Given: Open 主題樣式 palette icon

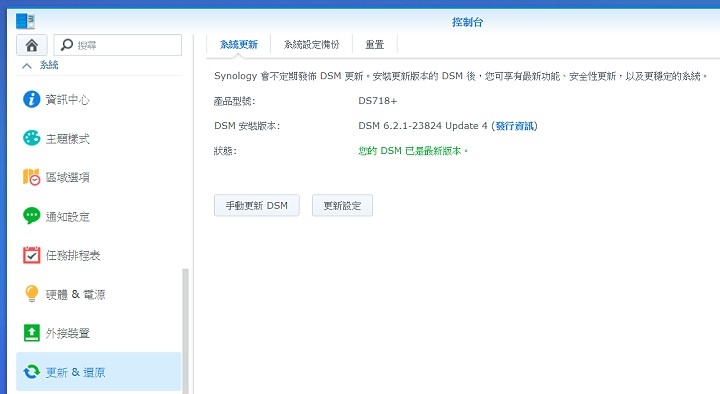Looking at the screenshot, I should click(32, 138).
